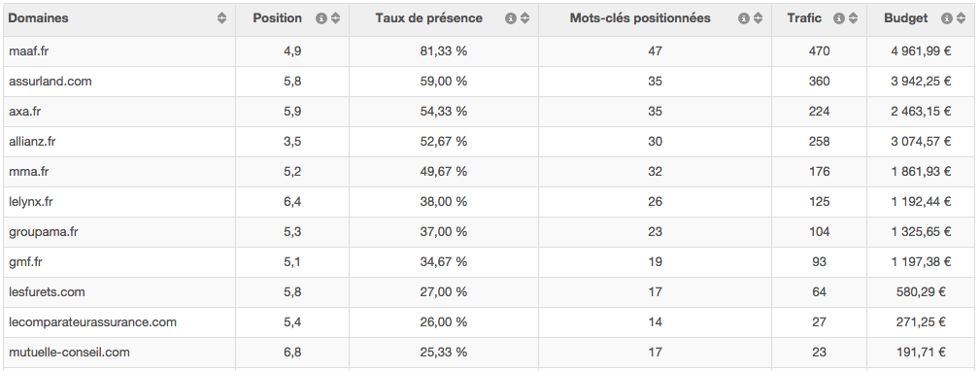Click the info icon beside Taux de présence
980x371 pixels.
pos(511,18)
